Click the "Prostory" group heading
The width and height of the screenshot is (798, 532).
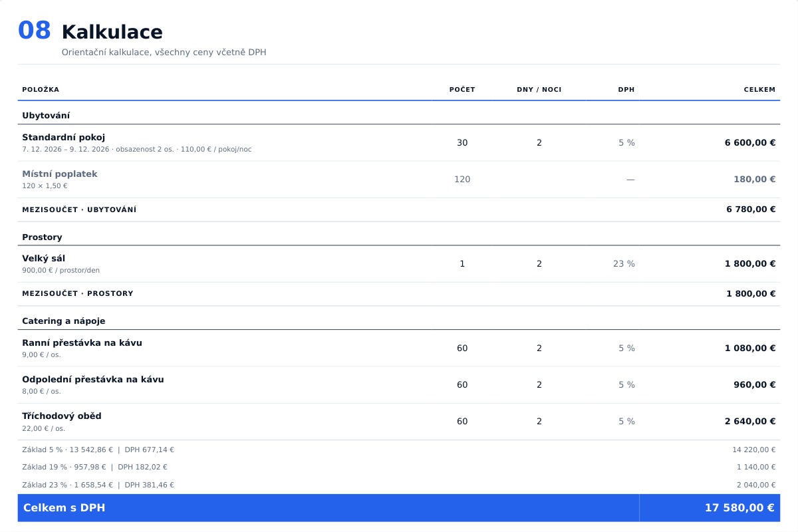(x=42, y=237)
